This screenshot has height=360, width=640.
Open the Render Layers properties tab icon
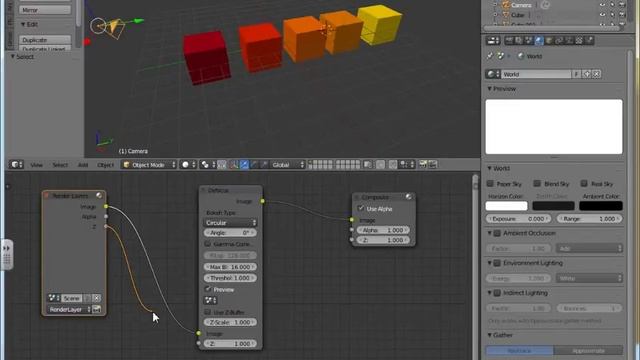pos(519,40)
